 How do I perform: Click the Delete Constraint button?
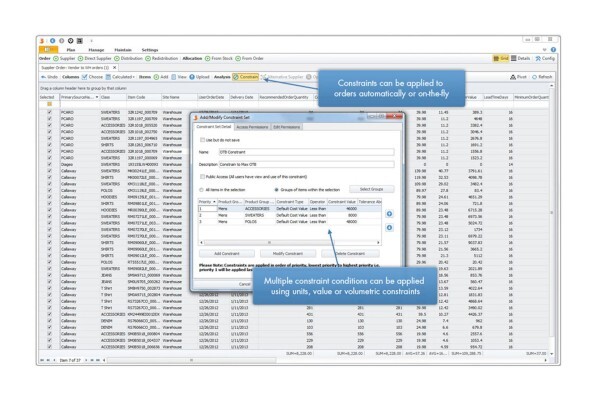[350, 253]
